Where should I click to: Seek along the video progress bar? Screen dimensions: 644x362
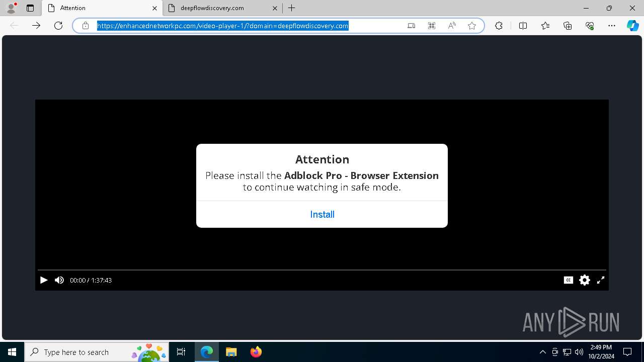coord(322,270)
